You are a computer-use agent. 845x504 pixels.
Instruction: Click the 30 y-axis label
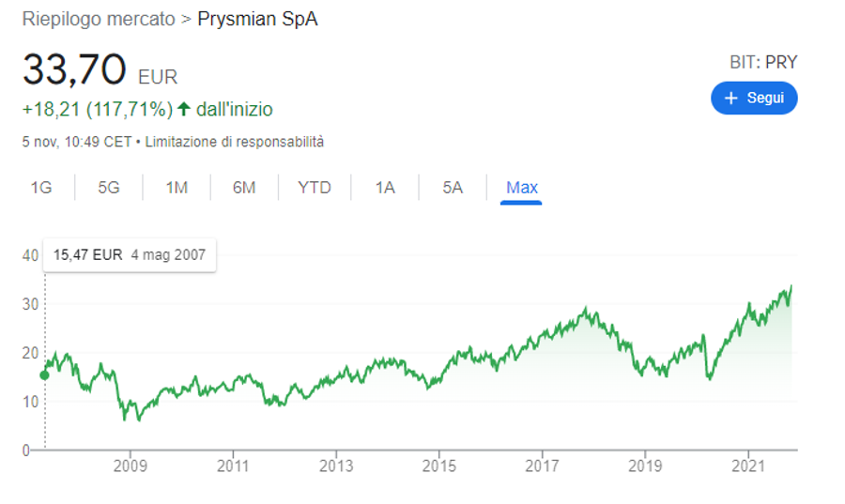point(30,304)
